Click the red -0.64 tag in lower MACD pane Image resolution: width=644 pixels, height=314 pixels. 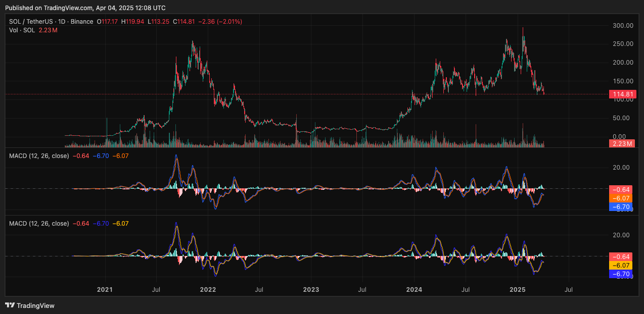click(621, 256)
